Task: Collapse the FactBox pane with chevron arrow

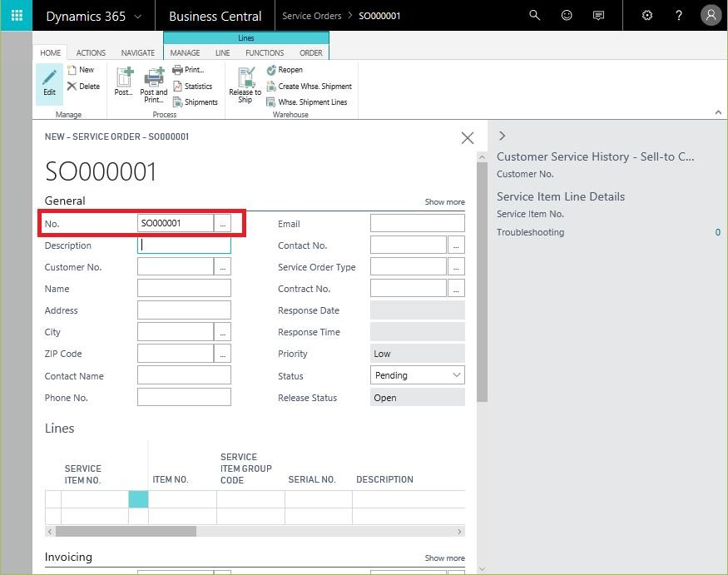Action: (502, 136)
